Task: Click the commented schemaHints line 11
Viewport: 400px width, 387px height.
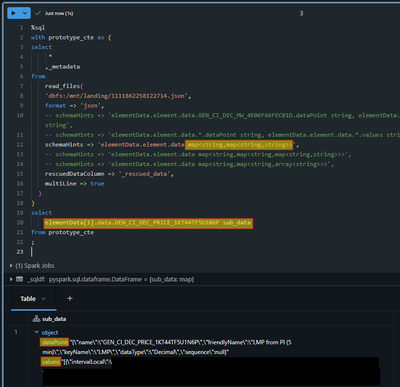Action: click(222, 135)
